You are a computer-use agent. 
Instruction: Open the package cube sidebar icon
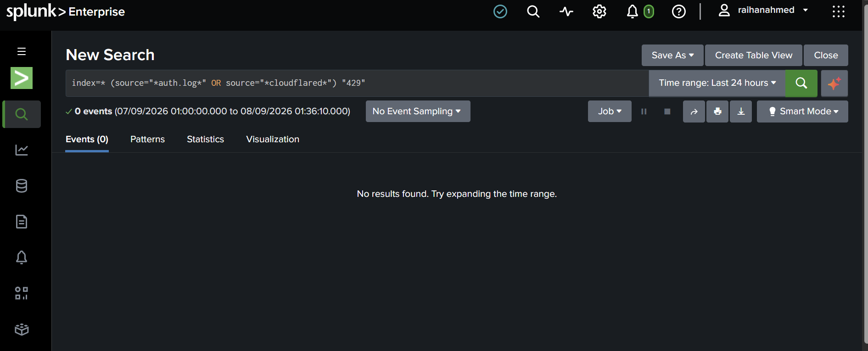(22, 329)
